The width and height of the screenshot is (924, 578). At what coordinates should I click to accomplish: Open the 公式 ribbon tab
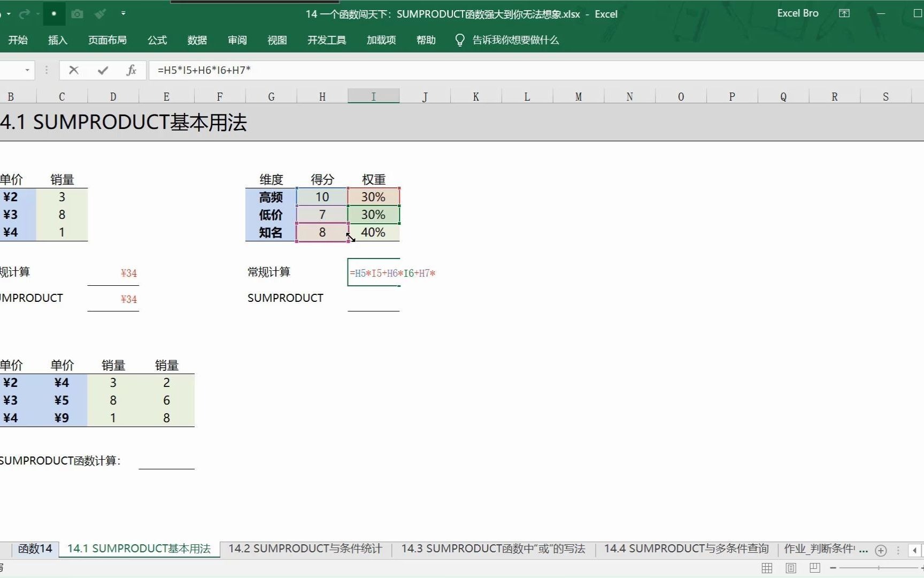coord(157,40)
